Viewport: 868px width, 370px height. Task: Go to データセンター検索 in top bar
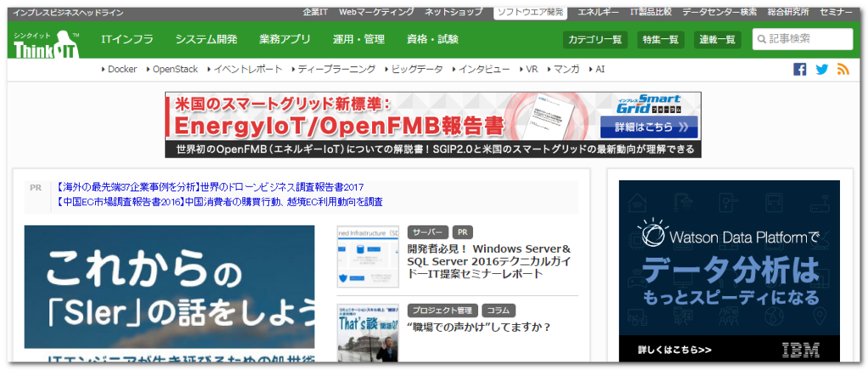click(x=719, y=12)
